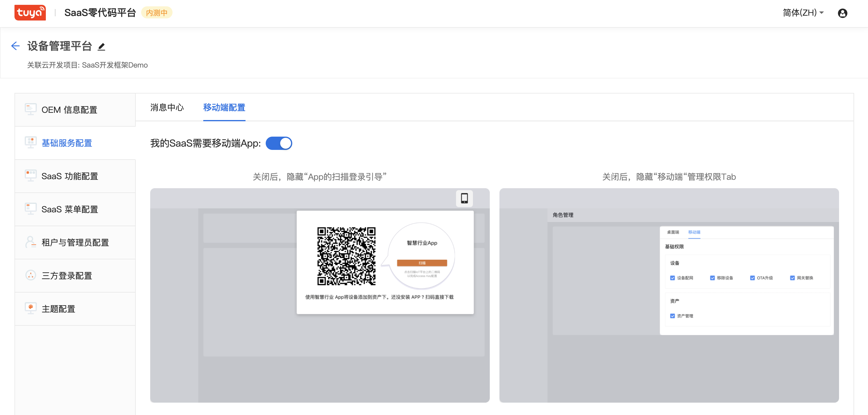868x415 pixels.
Task: Click the SaaS 菜单配置 sidebar icon
Action: [x=31, y=209]
